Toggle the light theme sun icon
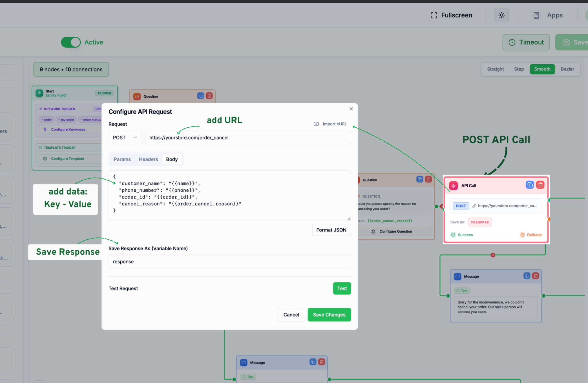This screenshot has width=588, height=383. [x=501, y=15]
